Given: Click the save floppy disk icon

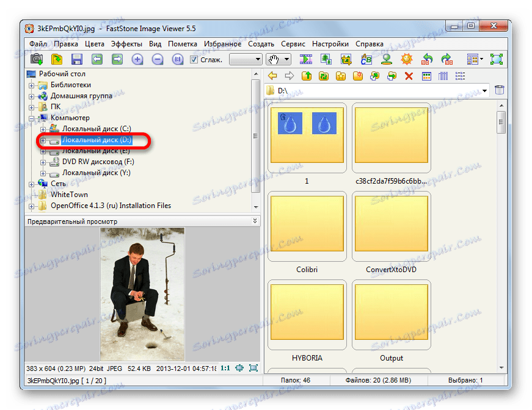Looking at the screenshot, I should 77,59.
